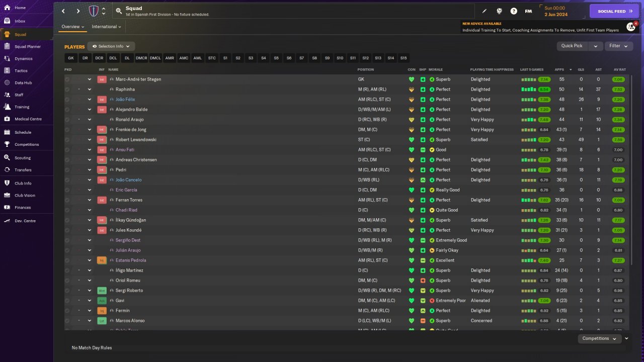644x362 pixels.
Task: Sort by the AV RAT column header
Action: click(619, 69)
